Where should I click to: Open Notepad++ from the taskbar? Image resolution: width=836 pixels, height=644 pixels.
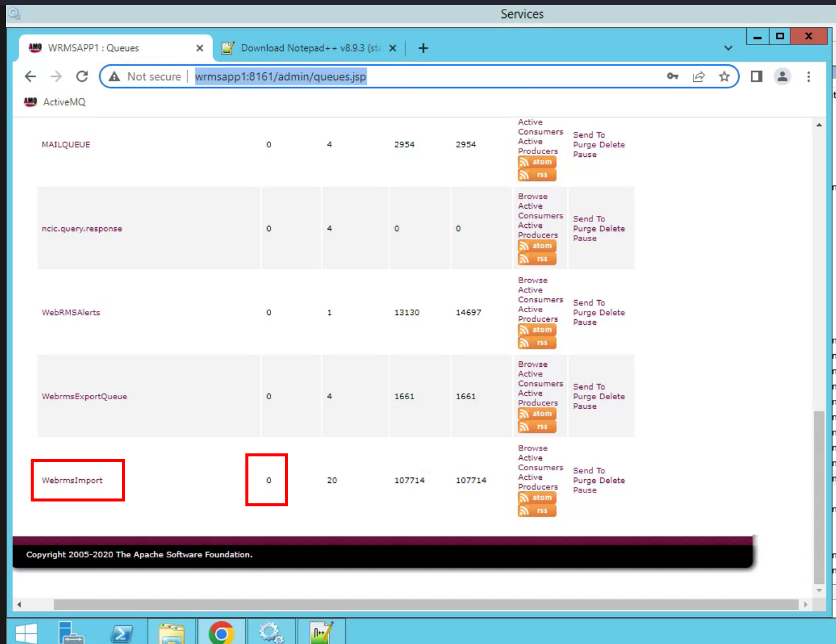[322, 633]
